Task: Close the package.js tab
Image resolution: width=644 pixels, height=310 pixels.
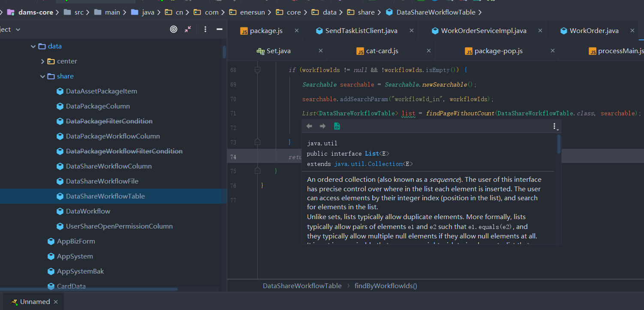Action: click(x=297, y=30)
